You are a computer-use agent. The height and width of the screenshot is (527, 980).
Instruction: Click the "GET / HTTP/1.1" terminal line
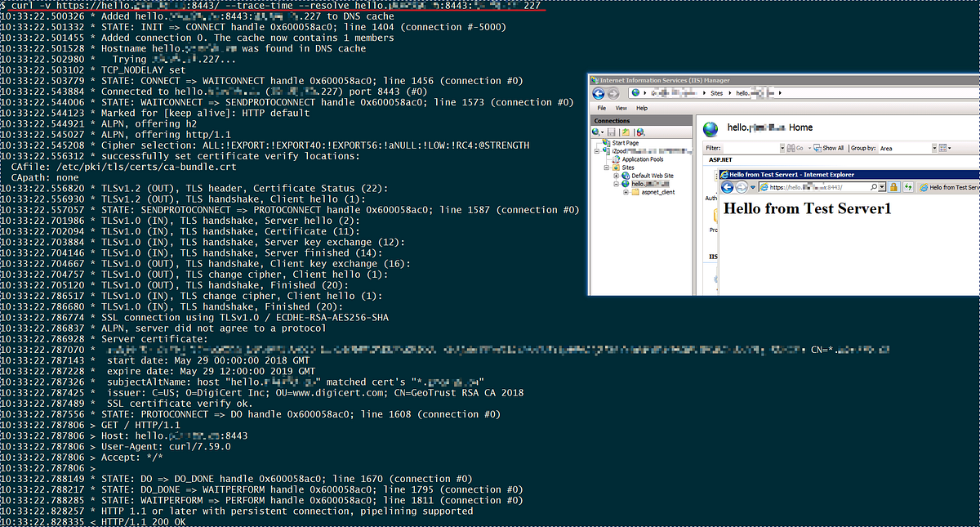pyautogui.click(x=140, y=425)
